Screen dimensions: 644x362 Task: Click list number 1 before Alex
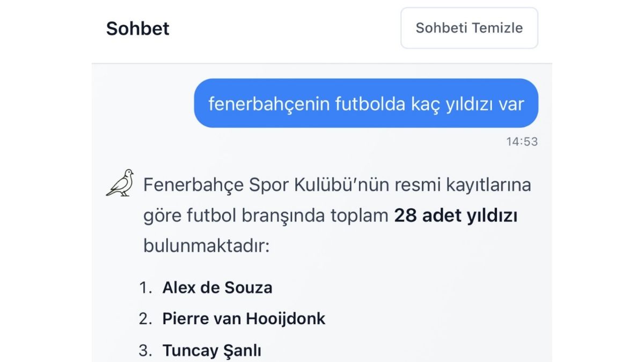(x=145, y=288)
